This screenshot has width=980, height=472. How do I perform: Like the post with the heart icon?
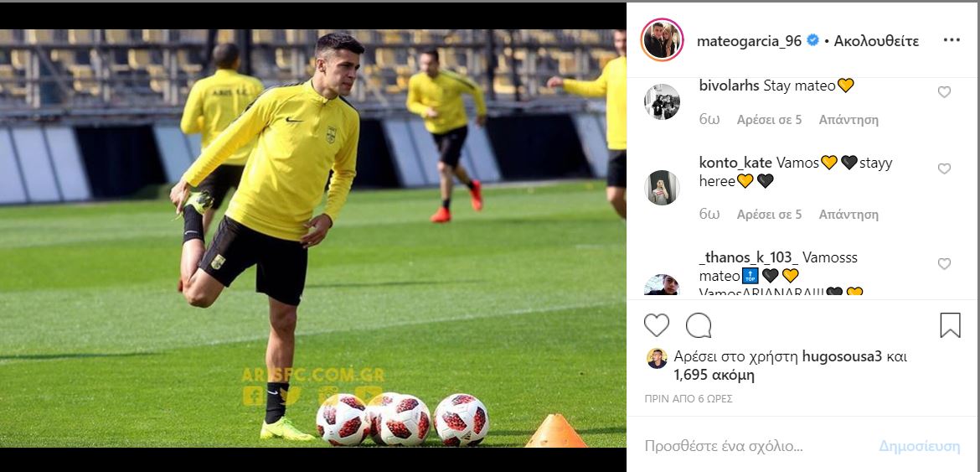[656, 325]
